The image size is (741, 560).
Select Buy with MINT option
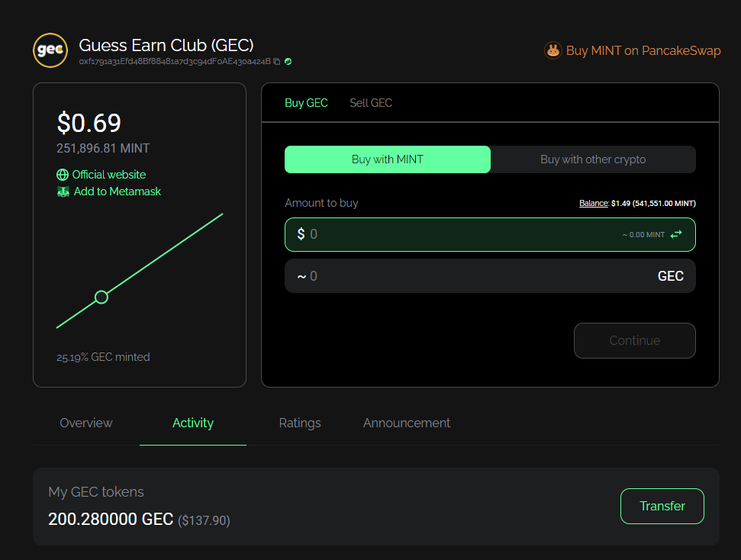388,159
